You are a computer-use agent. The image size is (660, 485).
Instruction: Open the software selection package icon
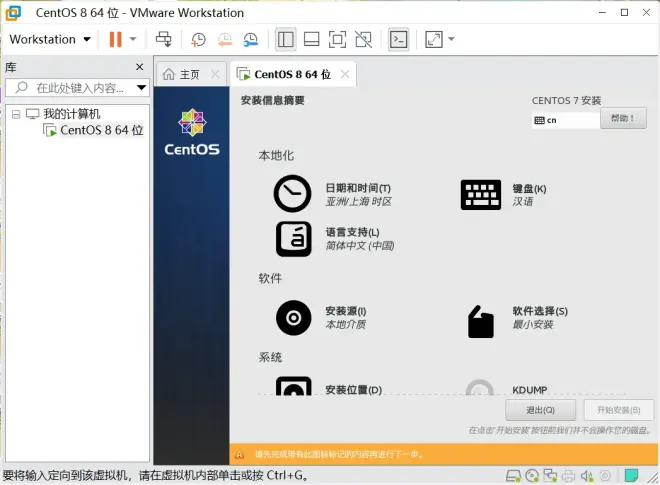pos(481,321)
